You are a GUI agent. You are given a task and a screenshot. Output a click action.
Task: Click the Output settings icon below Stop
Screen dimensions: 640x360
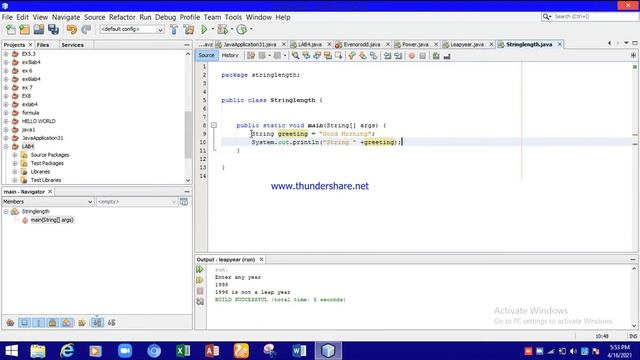tap(200, 302)
